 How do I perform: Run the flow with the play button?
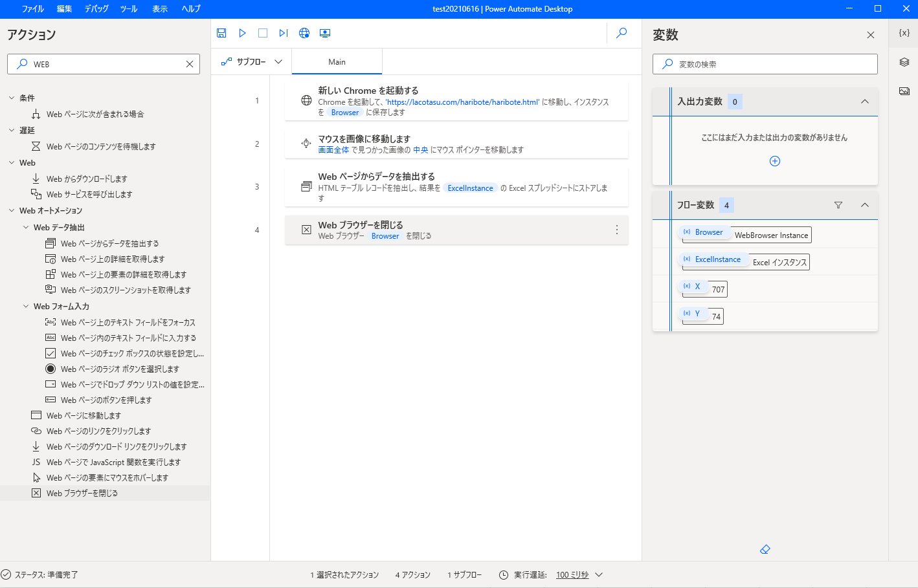coord(242,33)
